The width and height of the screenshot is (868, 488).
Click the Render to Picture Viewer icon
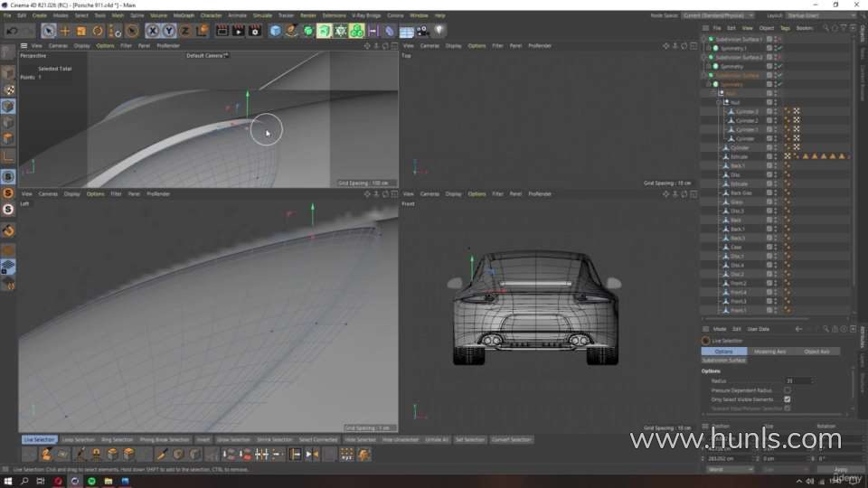pos(240,31)
